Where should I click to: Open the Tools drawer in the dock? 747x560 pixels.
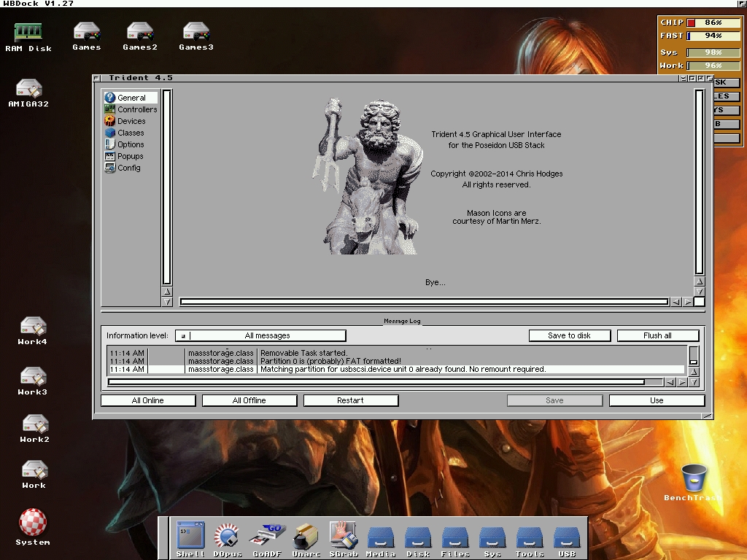tap(530, 541)
